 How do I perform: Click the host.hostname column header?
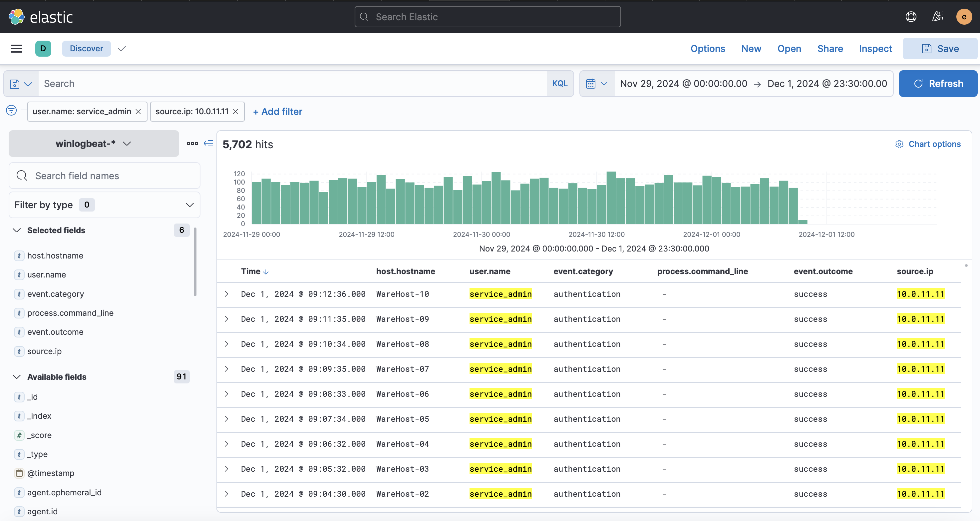pos(406,271)
